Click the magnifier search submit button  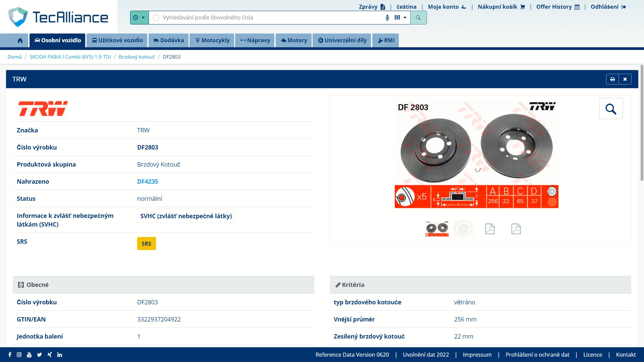point(418,17)
